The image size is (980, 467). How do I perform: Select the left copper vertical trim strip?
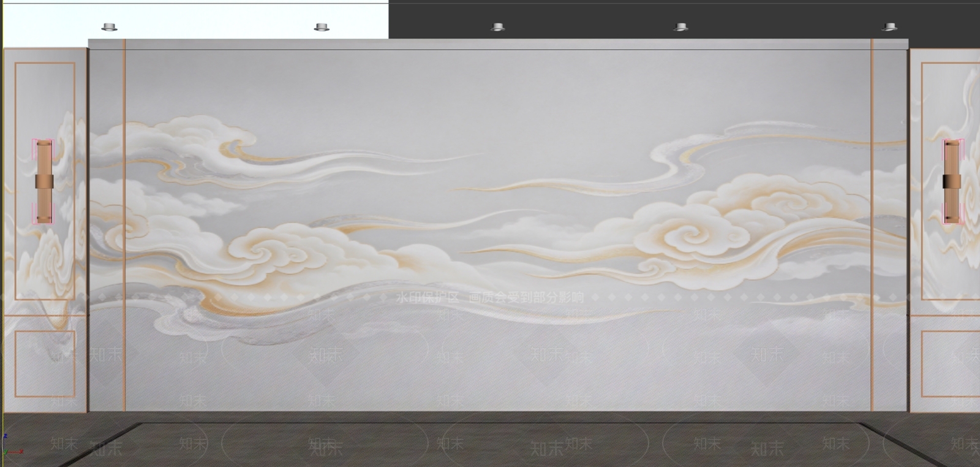pos(125,225)
